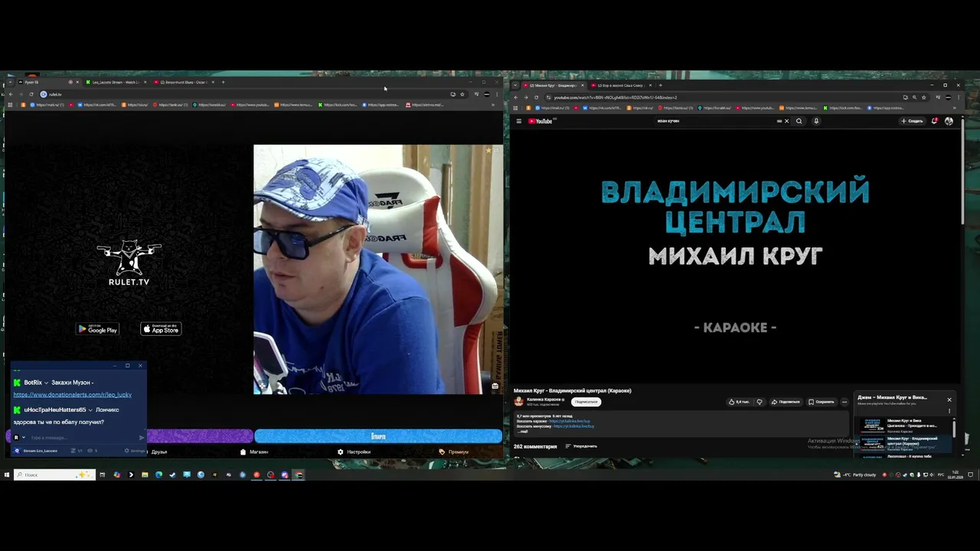Open YouTube notifications bell

click(x=934, y=121)
